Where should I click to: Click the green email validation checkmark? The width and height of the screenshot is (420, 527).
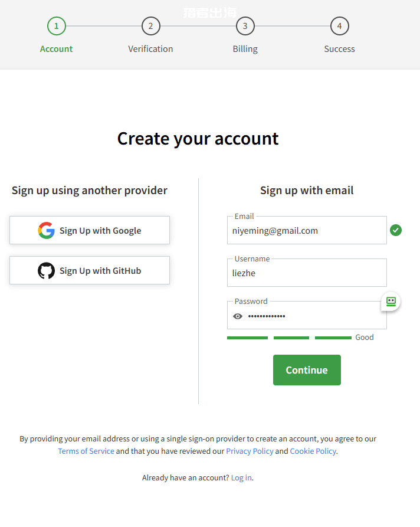click(x=396, y=230)
